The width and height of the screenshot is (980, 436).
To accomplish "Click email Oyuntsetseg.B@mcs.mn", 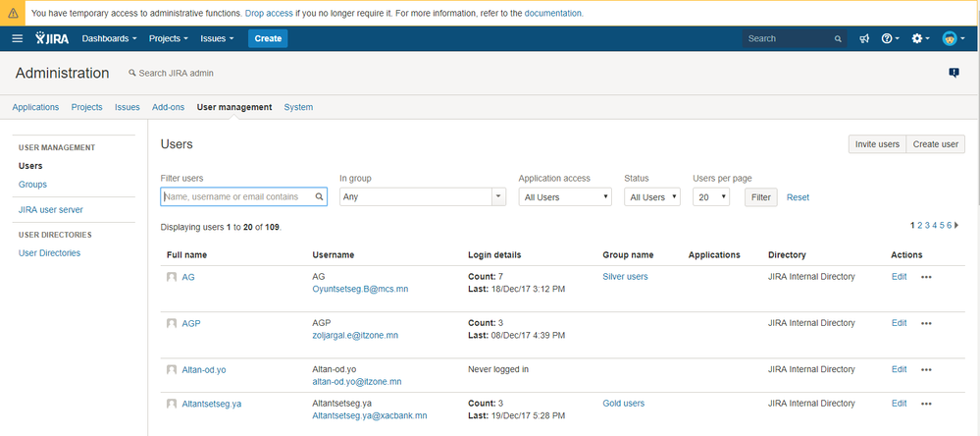I will point(360,289).
